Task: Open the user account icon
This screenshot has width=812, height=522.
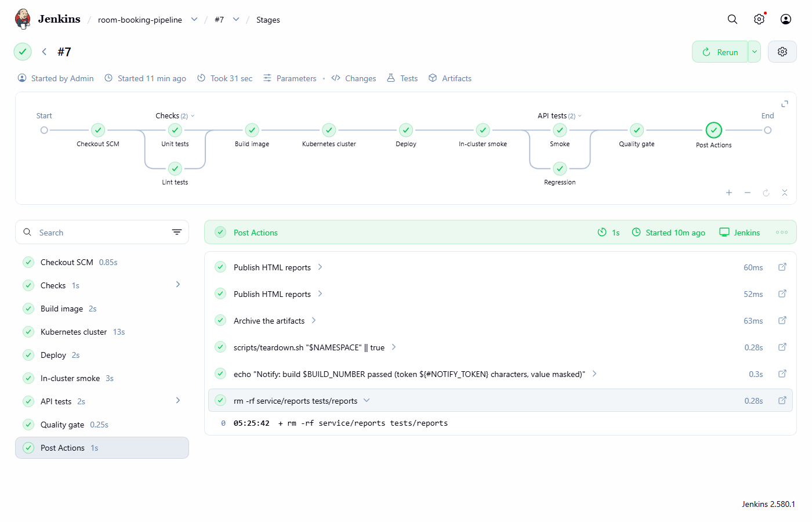Action: 786,19
